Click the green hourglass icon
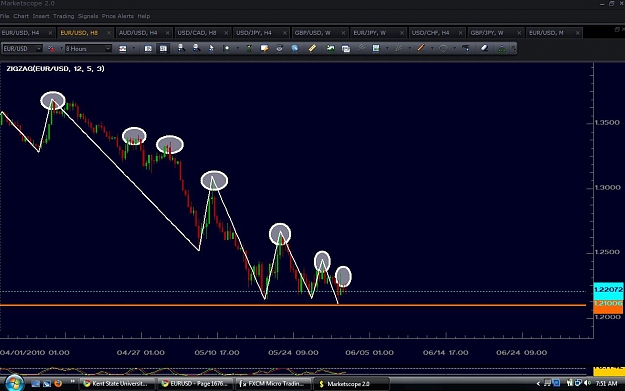This screenshot has height=391, width=625. 249,48
